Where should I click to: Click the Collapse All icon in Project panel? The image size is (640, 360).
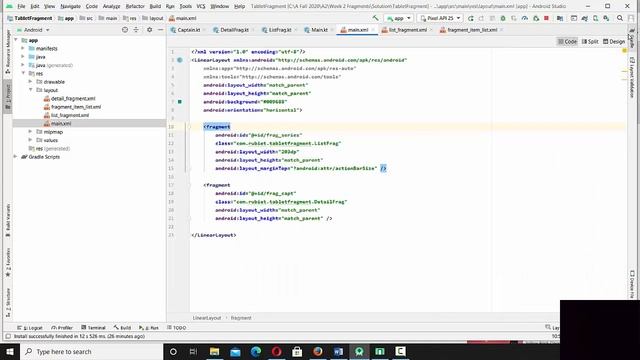tap(136, 30)
